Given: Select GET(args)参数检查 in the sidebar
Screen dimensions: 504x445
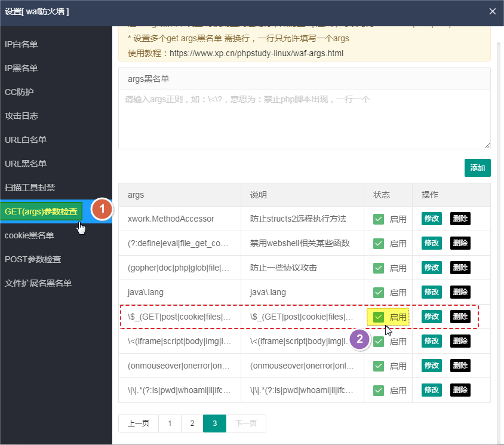Looking at the screenshot, I should pyautogui.click(x=41, y=211).
